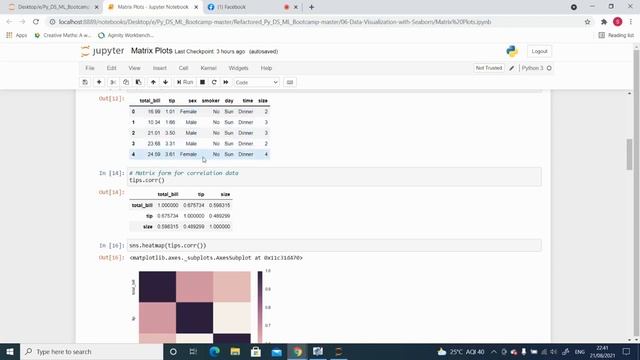
Task: Open the Apps bookmarks shortcut
Action: pos(17,36)
